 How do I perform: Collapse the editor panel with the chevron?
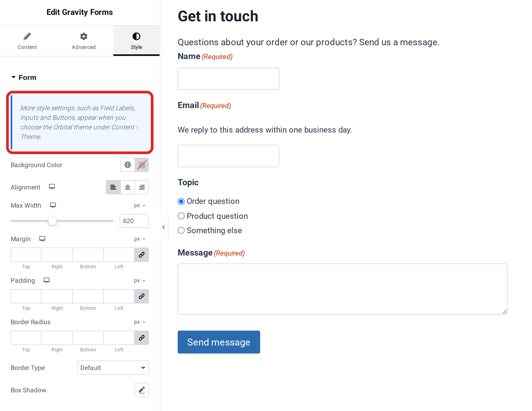coord(164,227)
